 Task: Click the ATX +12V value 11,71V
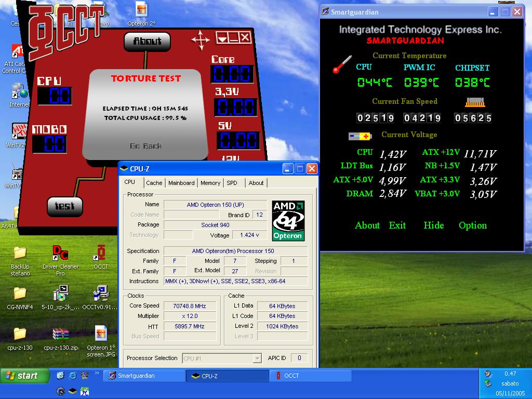(480, 154)
